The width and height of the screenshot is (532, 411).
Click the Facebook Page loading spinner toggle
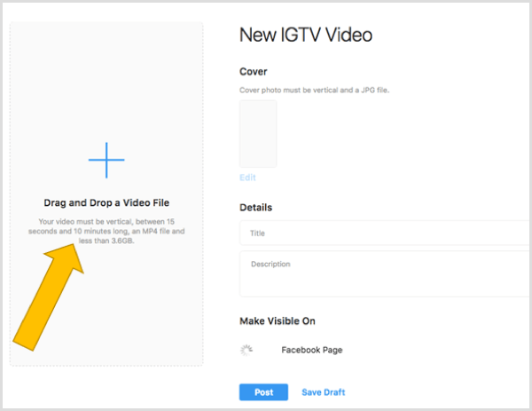click(x=246, y=351)
